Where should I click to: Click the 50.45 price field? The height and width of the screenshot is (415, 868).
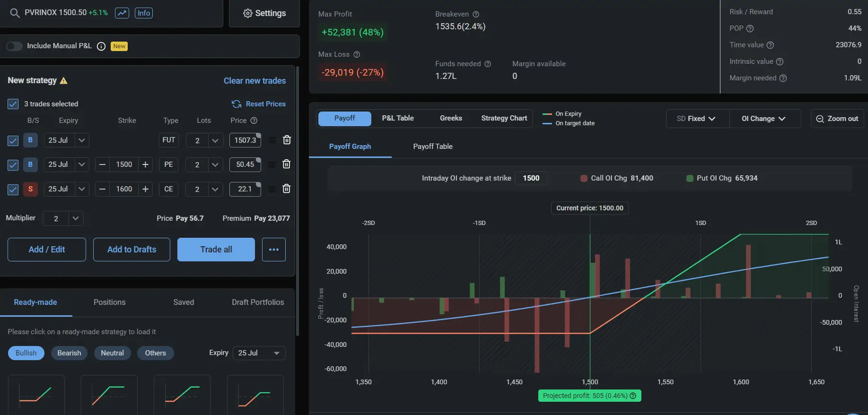pyautogui.click(x=245, y=164)
